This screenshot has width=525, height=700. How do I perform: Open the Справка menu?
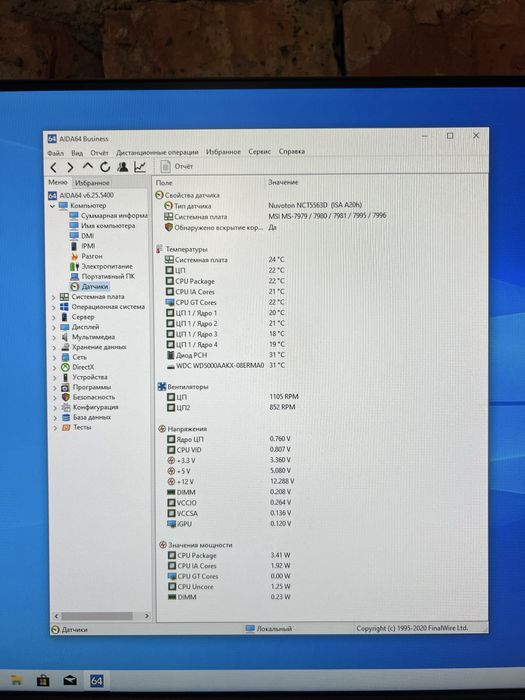coord(292,151)
